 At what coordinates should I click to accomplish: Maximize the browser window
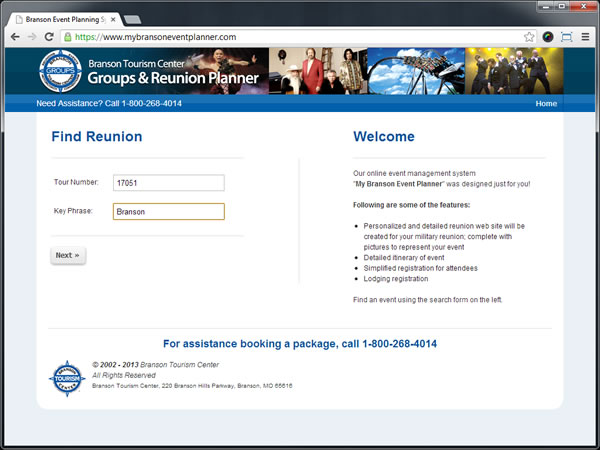pyautogui.click(x=562, y=6)
